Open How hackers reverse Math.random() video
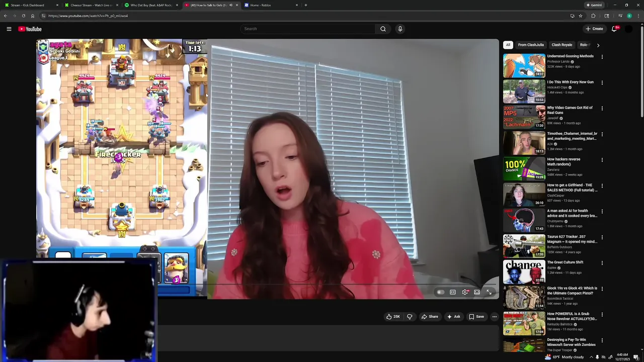Screen dimensions: 644x362 click(524, 168)
